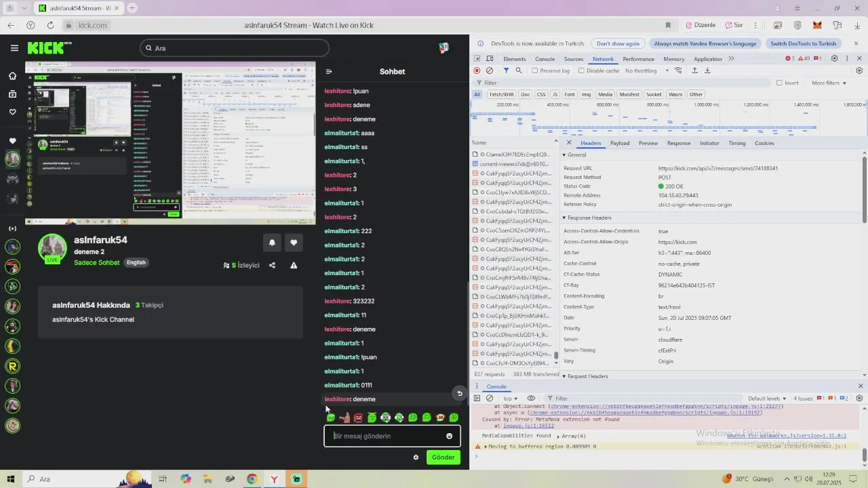Open the Cookies tab
Image resolution: width=868 pixels, height=488 pixels.
click(764, 143)
